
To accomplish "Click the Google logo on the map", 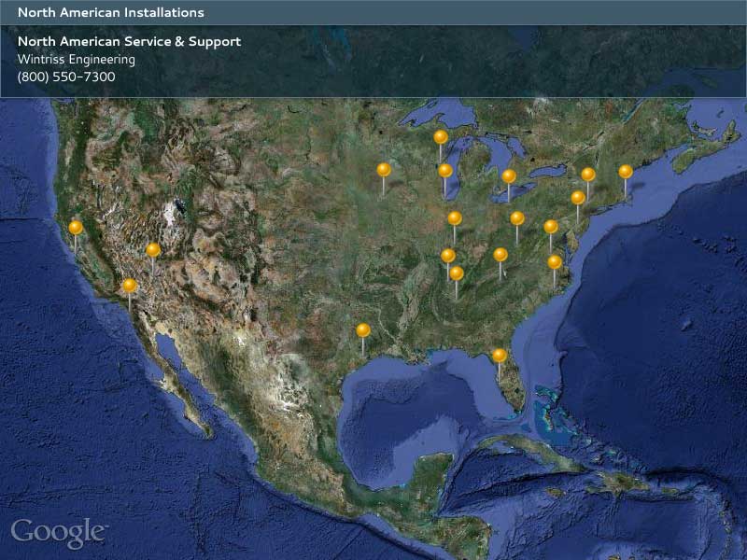I will coord(59,533).
